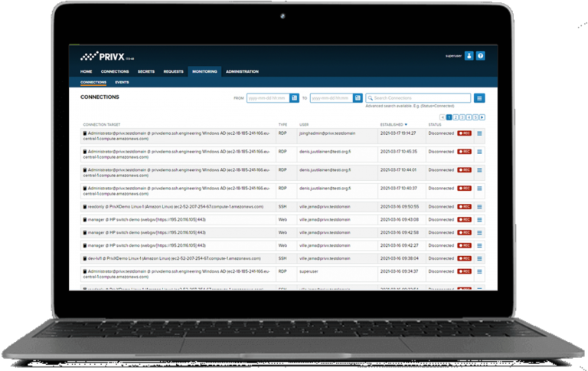588x371 pixels.
Task: Play recording of 2021-03-16 09:50:55 SSH session
Action: (464, 206)
